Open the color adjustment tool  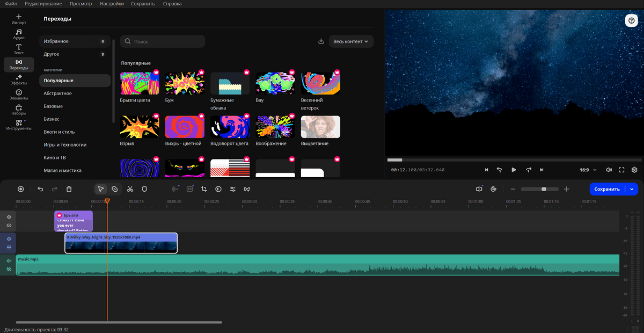pyautogui.click(x=218, y=189)
